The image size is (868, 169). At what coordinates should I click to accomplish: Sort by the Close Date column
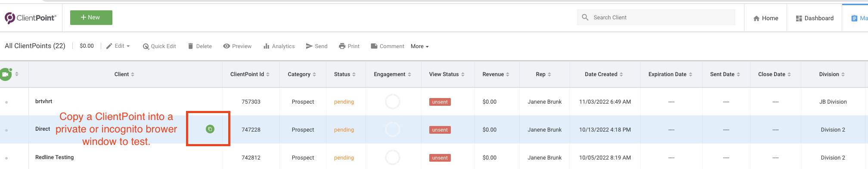(775, 74)
